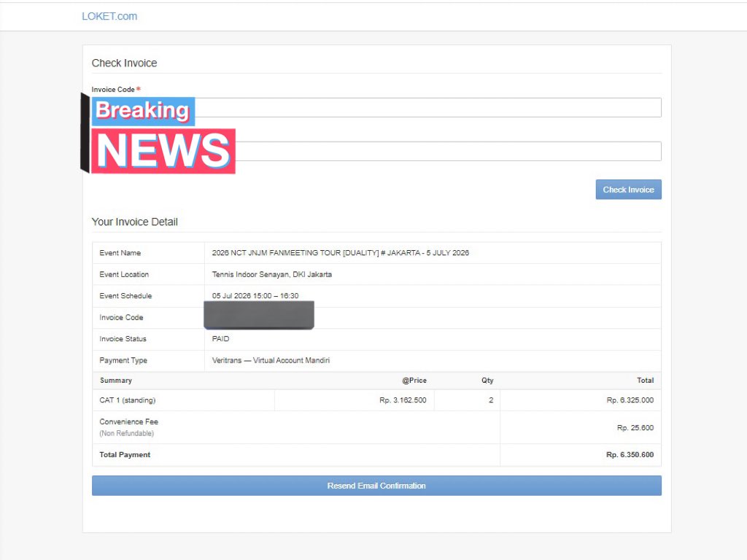Screen dimensions: 747x560
Task: Select schedule 05 Jul 2026 15:00 – 16:30
Action: point(255,296)
